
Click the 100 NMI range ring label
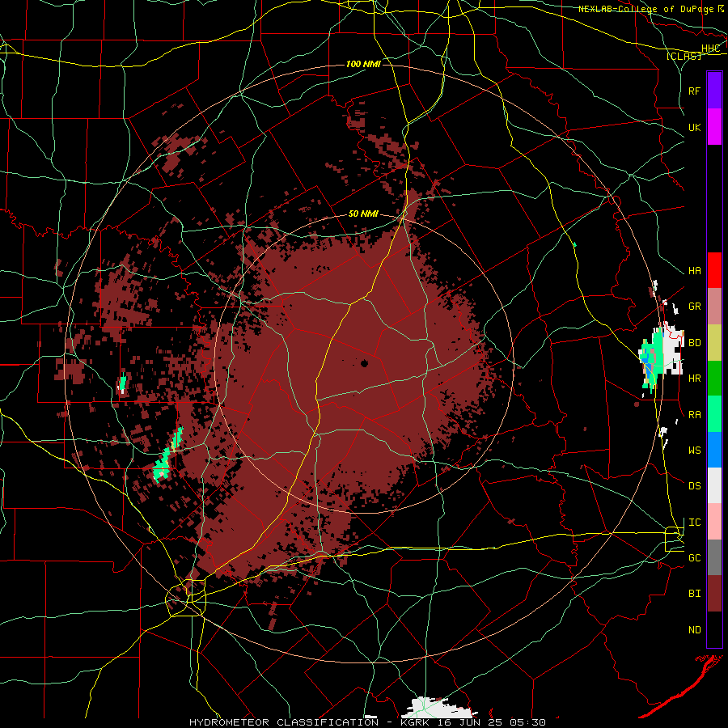coord(363,64)
